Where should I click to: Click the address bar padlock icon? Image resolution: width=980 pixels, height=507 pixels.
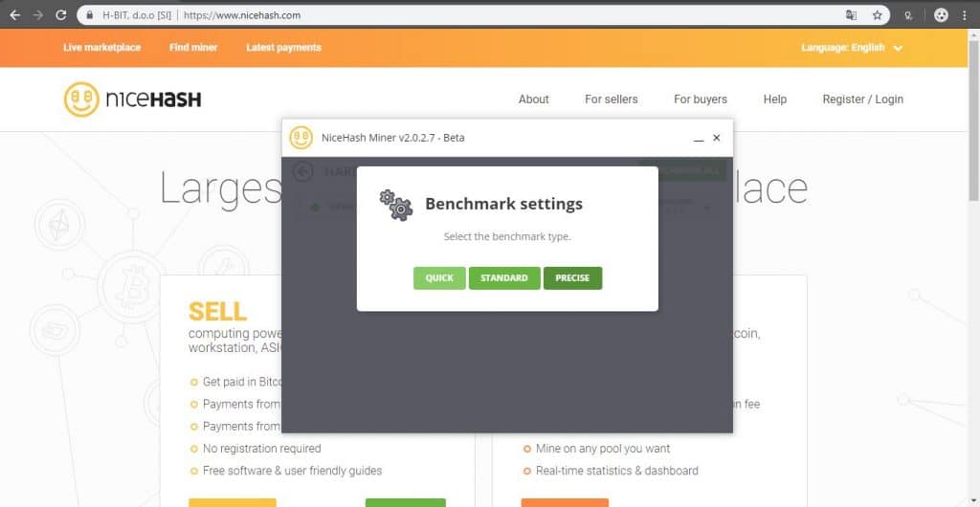point(90,15)
